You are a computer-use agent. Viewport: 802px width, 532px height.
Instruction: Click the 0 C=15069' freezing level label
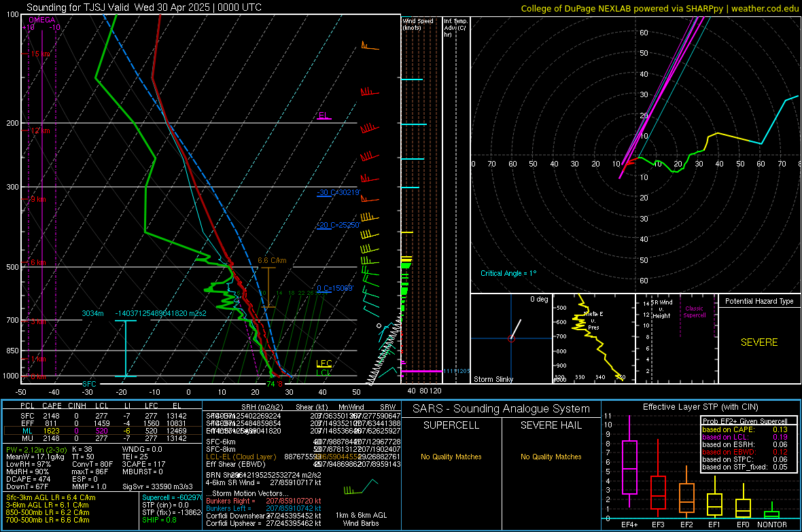[x=335, y=289]
